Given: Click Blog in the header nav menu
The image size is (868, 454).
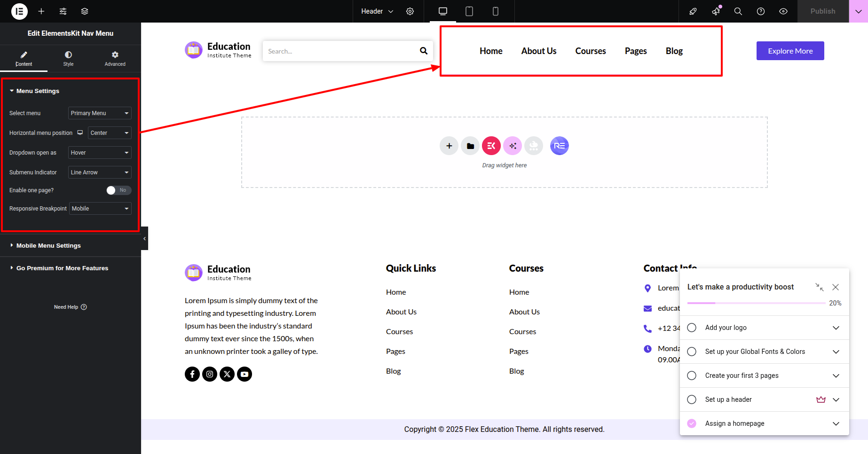Looking at the screenshot, I should (674, 51).
